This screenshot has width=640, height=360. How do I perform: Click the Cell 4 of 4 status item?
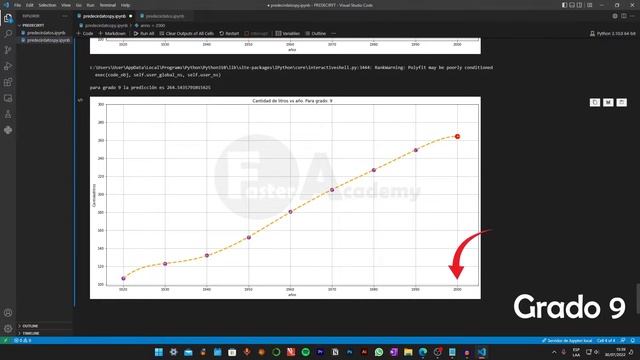coord(606,340)
